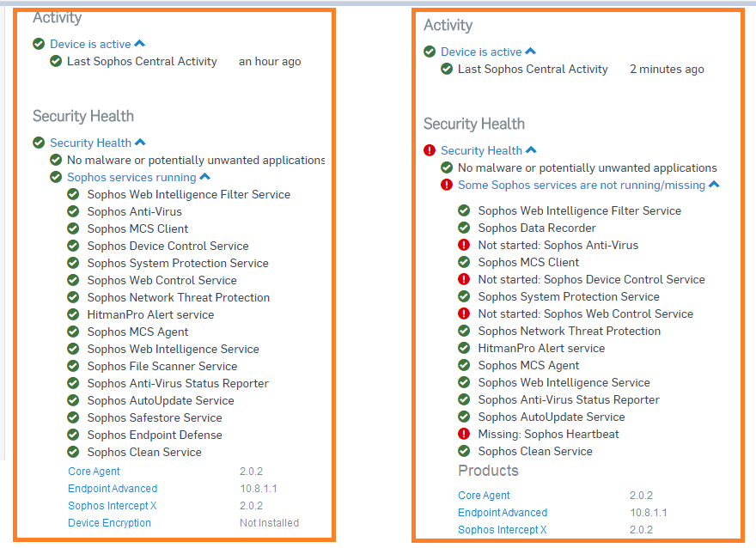Click green check beside Sophos Clean Service, right panel

(x=464, y=451)
